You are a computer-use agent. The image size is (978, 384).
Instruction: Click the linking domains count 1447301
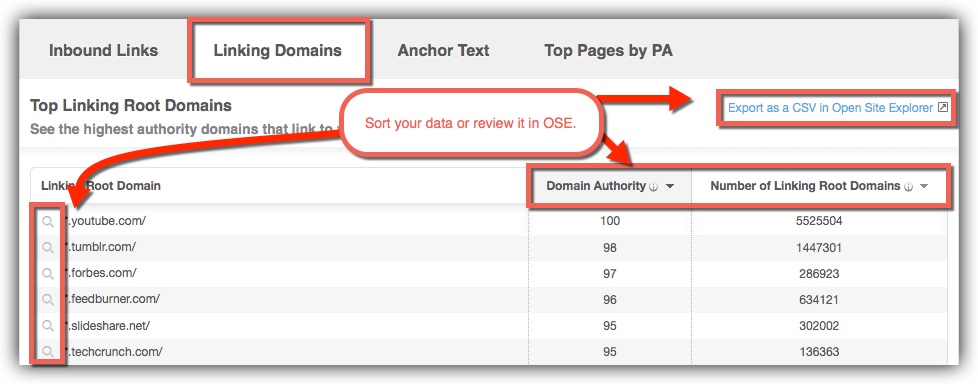(819, 247)
